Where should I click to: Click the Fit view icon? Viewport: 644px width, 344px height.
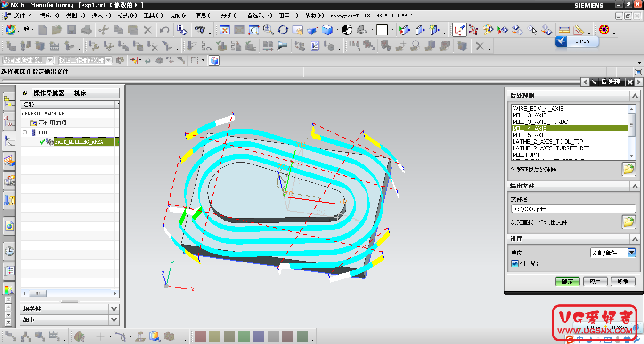tap(225, 30)
